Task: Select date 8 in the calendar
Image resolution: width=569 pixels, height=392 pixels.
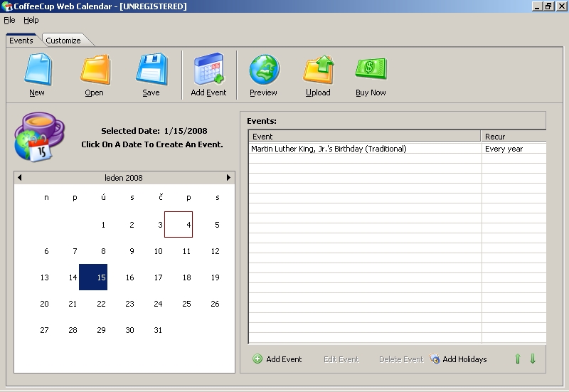Action: click(103, 251)
